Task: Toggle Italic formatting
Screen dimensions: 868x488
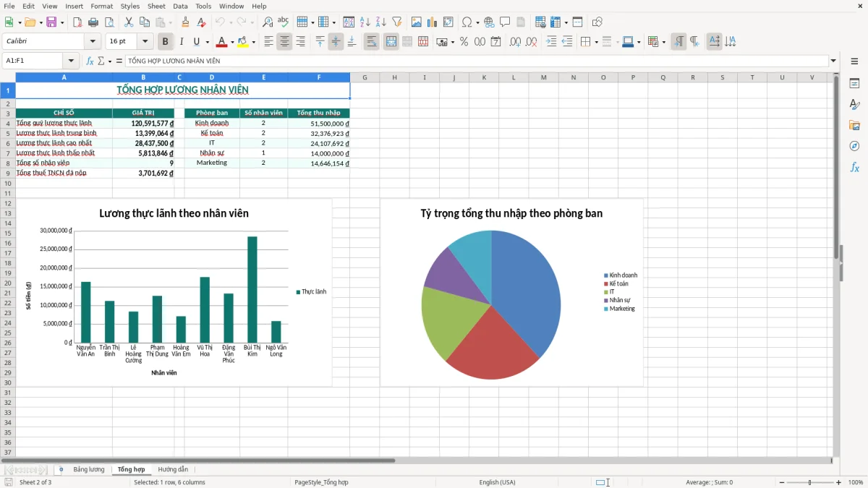Action: 181,42
